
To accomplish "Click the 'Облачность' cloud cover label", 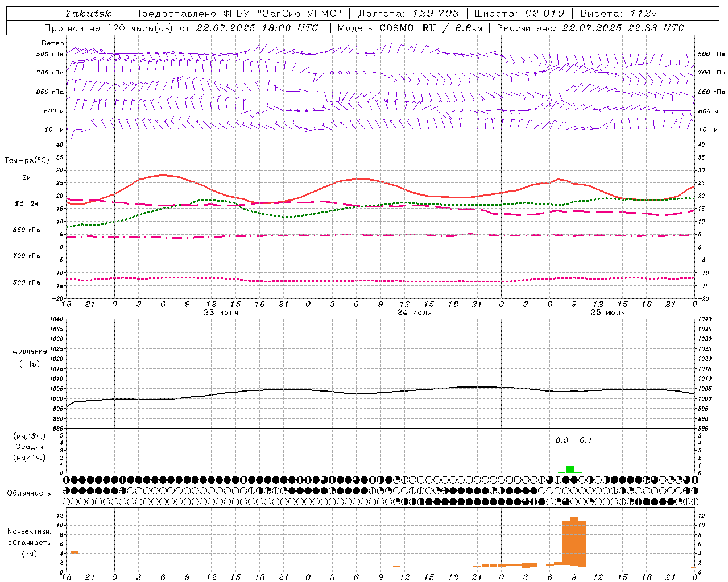I will pyautogui.click(x=29, y=493).
